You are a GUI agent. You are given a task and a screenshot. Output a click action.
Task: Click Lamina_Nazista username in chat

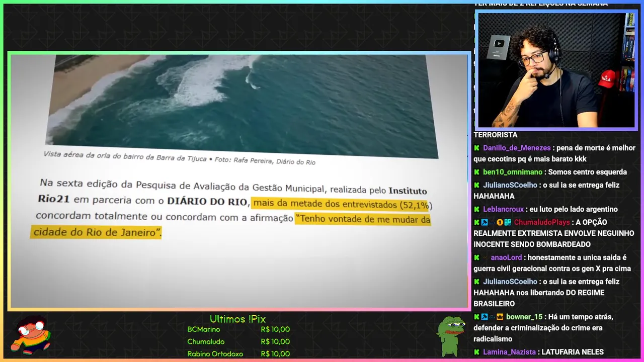[x=509, y=352]
